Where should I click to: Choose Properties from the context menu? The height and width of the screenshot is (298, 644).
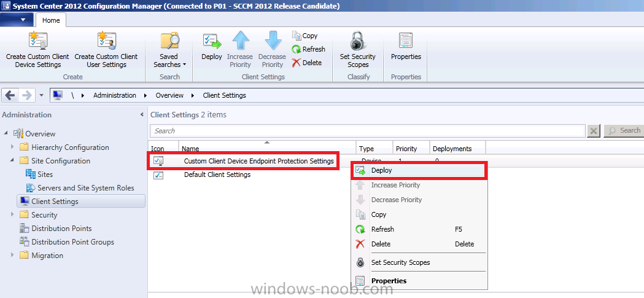click(419, 281)
